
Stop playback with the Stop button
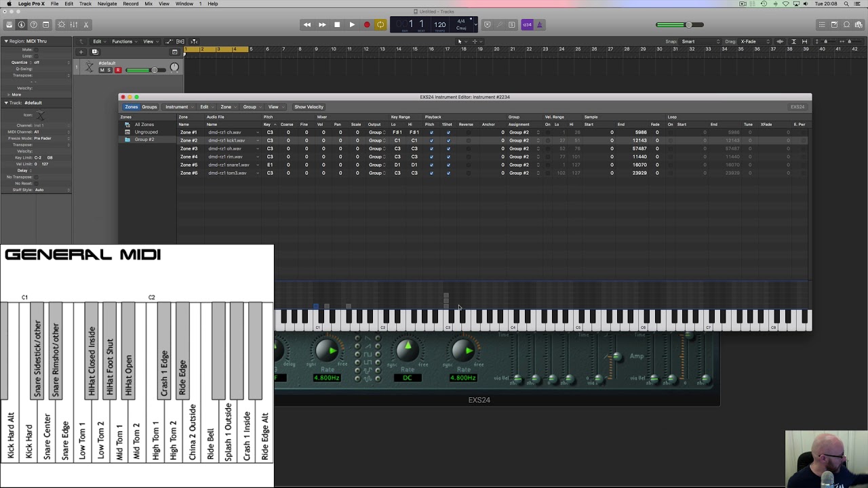coord(337,25)
